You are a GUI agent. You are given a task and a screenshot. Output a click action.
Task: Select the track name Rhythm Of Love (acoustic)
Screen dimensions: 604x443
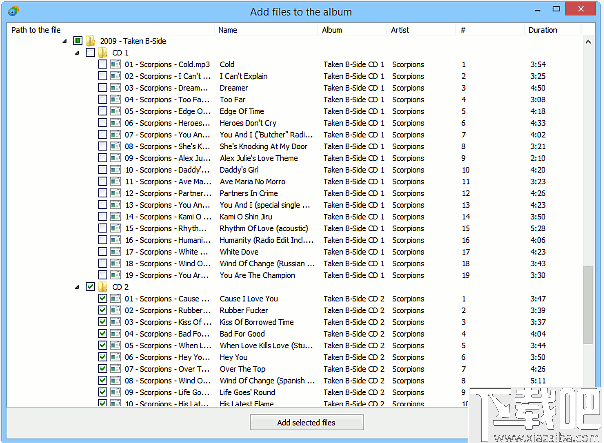(x=264, y=228)
